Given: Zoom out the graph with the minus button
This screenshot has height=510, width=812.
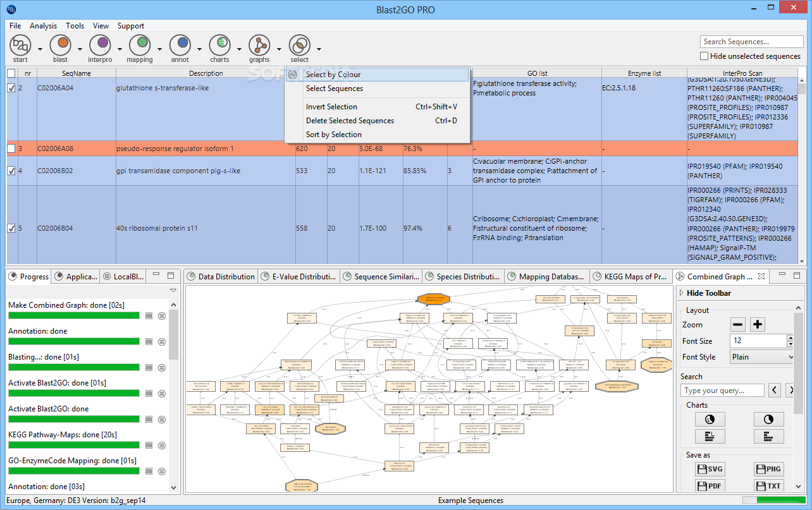Looking at the screenshot, I should coord(738,325).
